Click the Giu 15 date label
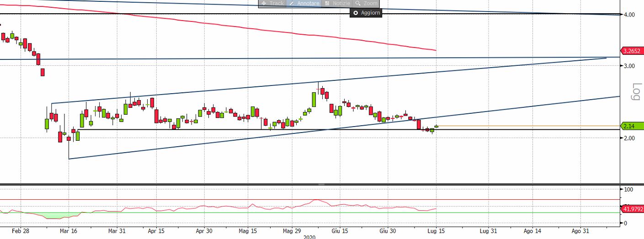Image resolution: width=644 pixels, height=239 pixels. coord(341,231)
